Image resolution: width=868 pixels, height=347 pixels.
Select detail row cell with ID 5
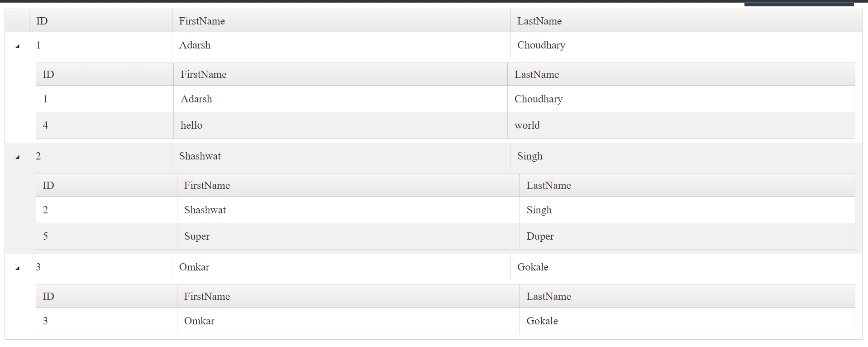(45, 236)
